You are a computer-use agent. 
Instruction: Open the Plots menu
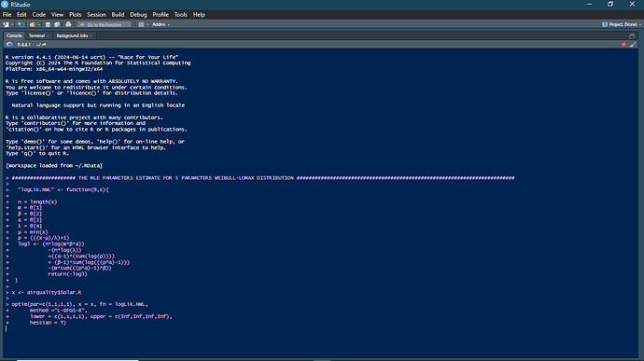(76, 15)
